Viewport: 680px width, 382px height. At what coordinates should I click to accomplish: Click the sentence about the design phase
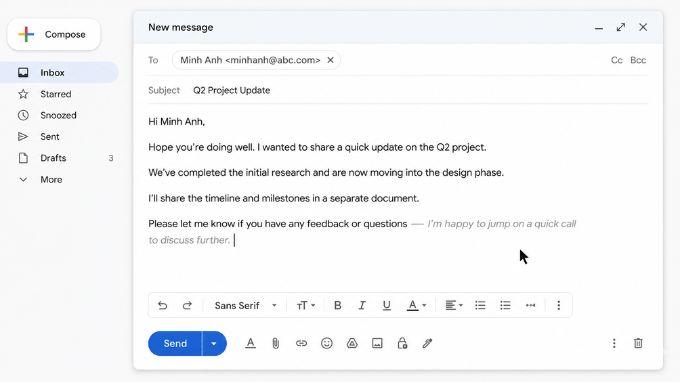click(326, 173)
